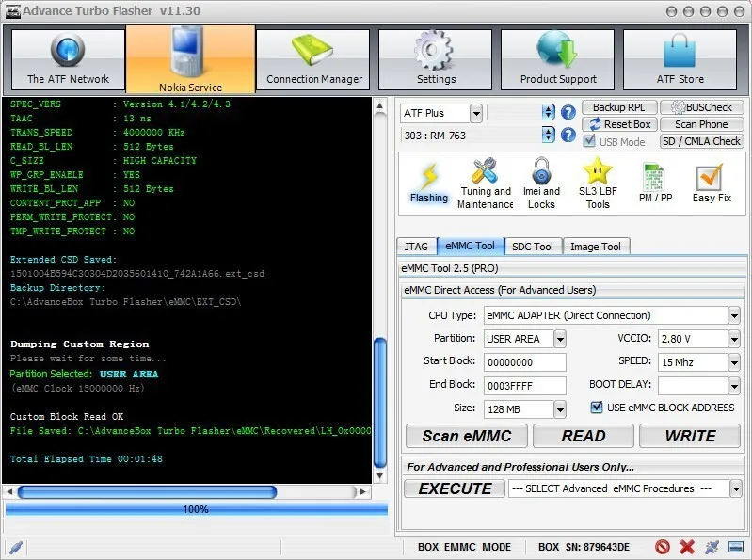Viewport: 752px width, 560px height.
Task: Click the BUSCheck button
Action: pos(701,107)
